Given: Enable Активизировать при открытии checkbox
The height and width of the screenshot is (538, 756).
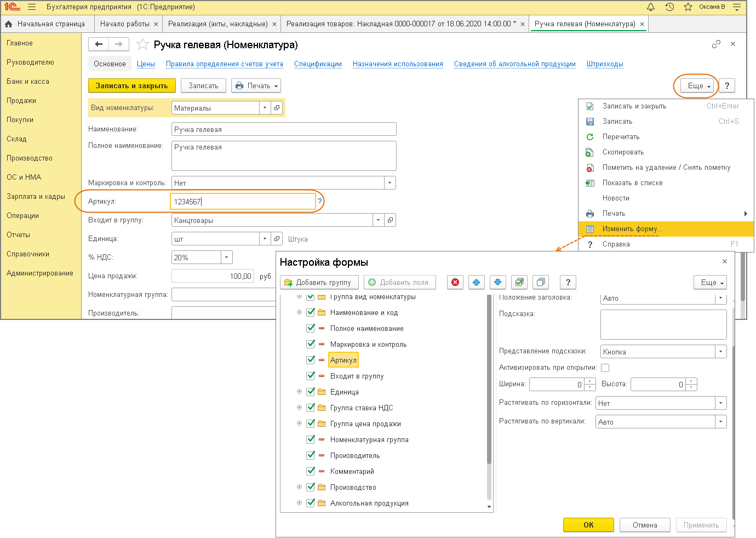Looking at the screenshot, I should tap(605, 368).
